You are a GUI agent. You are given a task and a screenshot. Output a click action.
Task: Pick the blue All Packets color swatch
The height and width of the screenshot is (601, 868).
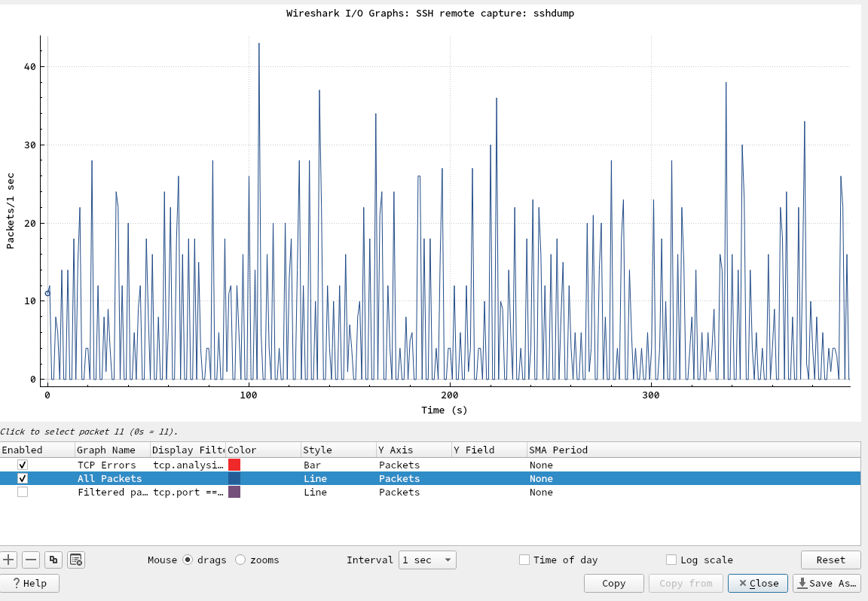click(x=234, y=478)
